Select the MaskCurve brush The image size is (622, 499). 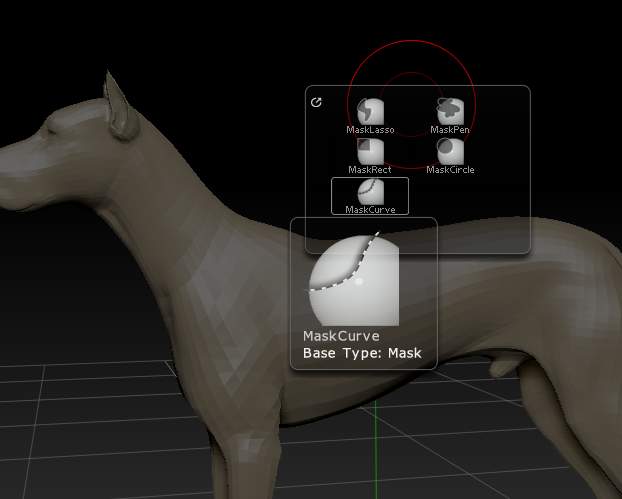[x=370, y=196]
